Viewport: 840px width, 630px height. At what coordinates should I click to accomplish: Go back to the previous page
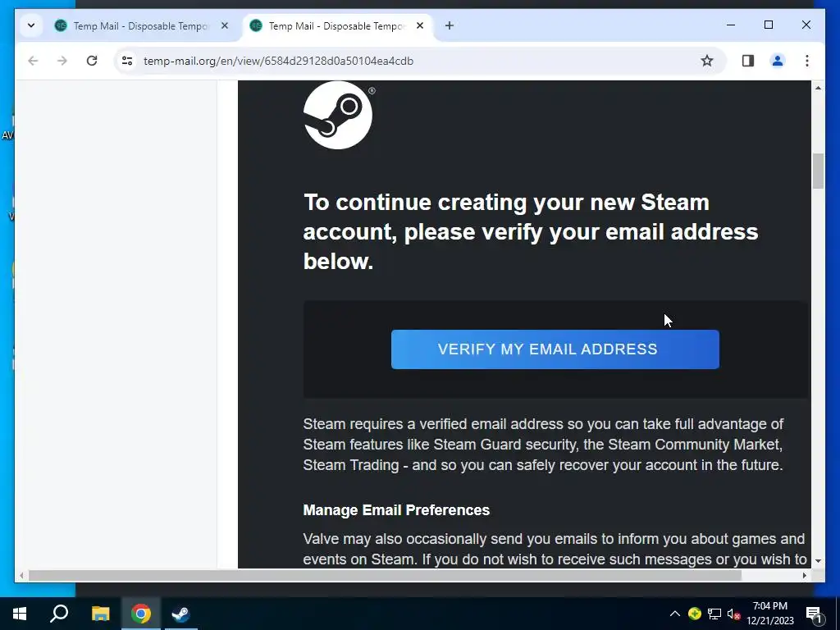click(33, 61)
